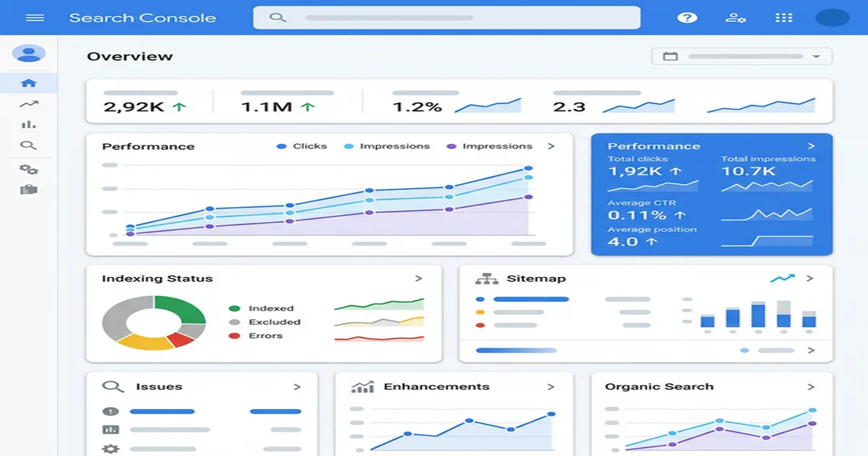The height and width of the screenshot is (456, 868).
Task: Click the green Indexed donut segment
Action: (x=182, y=309)
